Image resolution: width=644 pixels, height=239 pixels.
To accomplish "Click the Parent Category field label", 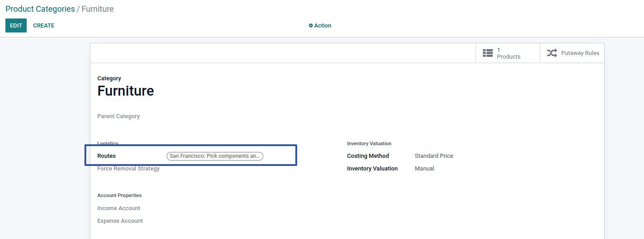I will [x=118, y=116].
